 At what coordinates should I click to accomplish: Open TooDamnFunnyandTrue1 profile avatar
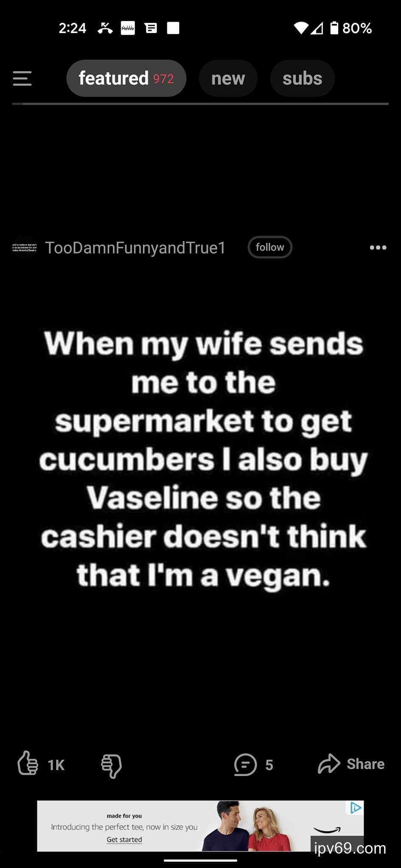point(25,248)
